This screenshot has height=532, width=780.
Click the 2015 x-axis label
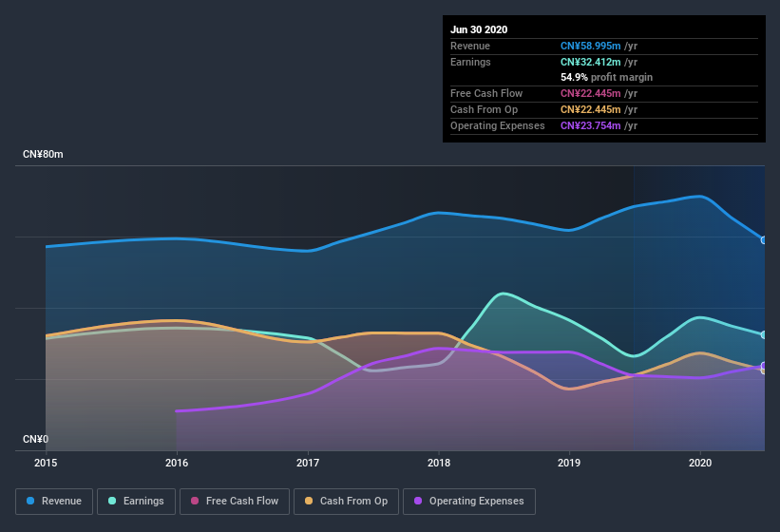[46, 463]
